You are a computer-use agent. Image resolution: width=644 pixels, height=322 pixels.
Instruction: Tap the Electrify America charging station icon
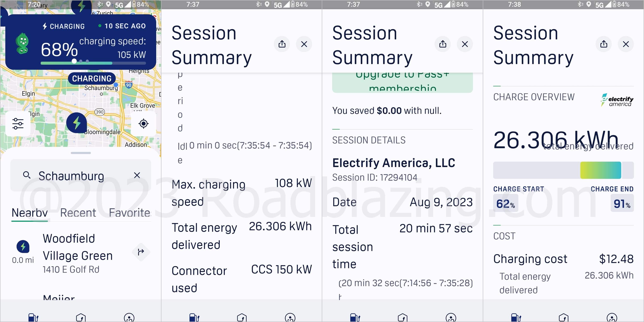pos(76,121)
